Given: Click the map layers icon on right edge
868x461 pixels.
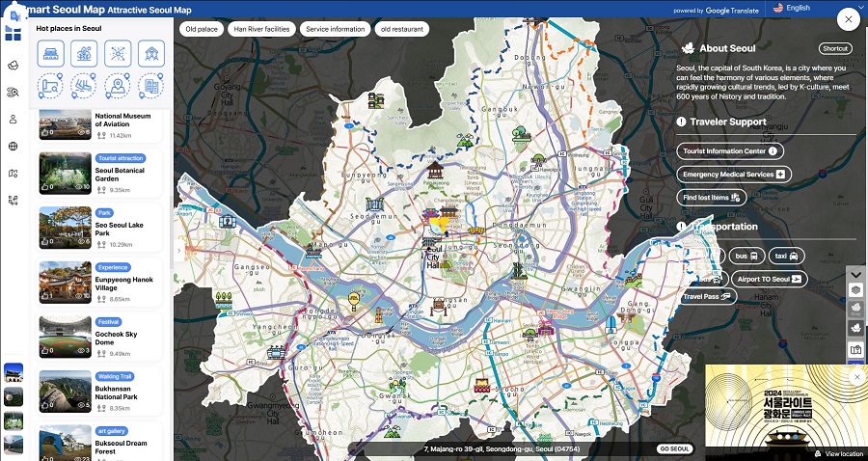Looking at the screenshot, I should point(855,290).
